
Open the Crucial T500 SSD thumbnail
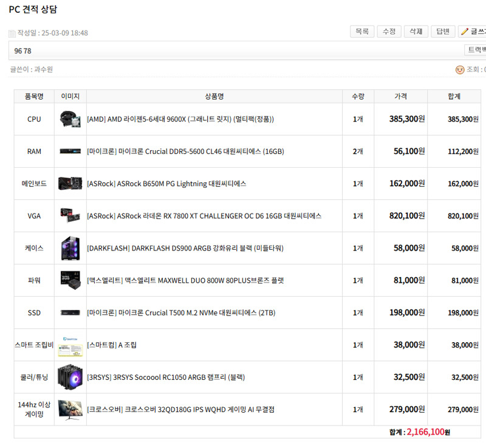[70, 312]
